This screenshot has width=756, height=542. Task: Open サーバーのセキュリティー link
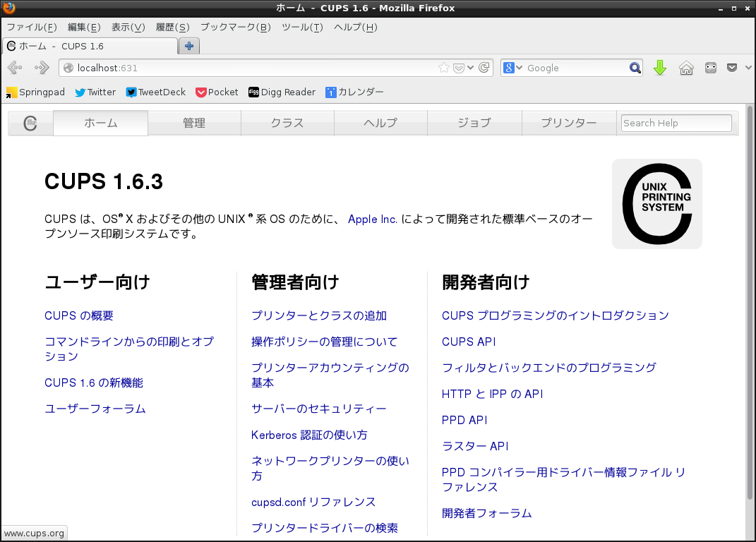[x=318, y=409]
